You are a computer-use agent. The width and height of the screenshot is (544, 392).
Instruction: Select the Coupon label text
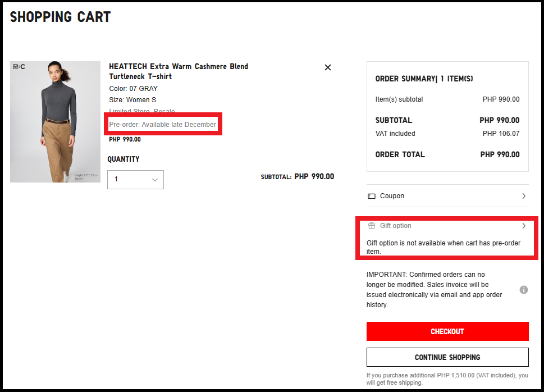pos(392,196)
